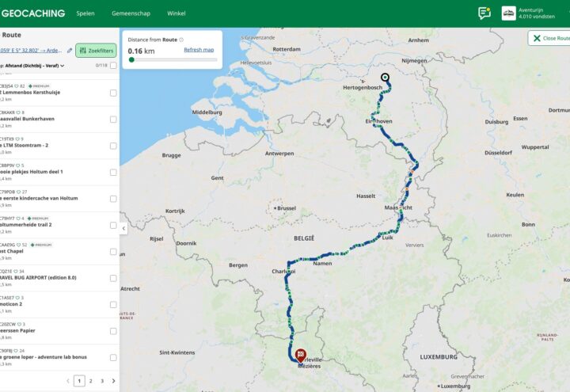The height and width of the screenshot is (392, 570).
Task: Select plekjes Holtum deel 1 checkbox
Action: click(113, 173)
